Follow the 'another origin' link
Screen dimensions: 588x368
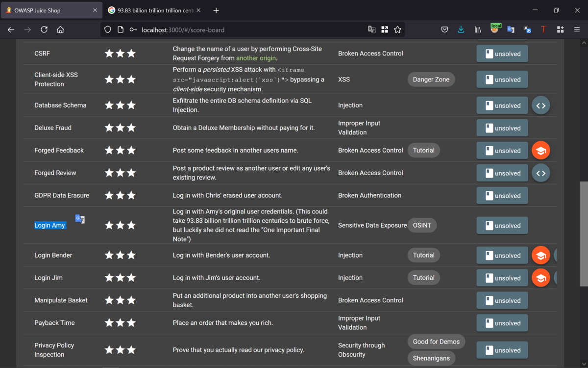pyautogui.click(x=256, y=58)
